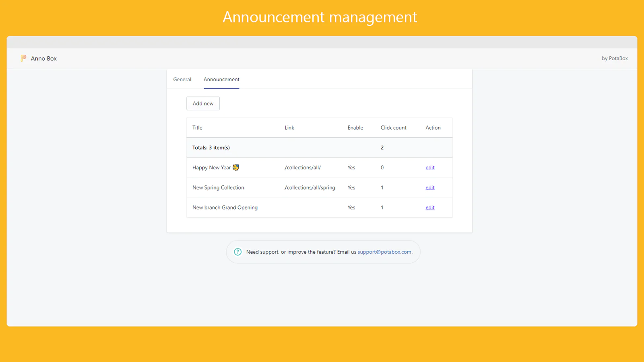
Task: Click the emoji next to Happy New Year
Action: click(x=236, y=167)
